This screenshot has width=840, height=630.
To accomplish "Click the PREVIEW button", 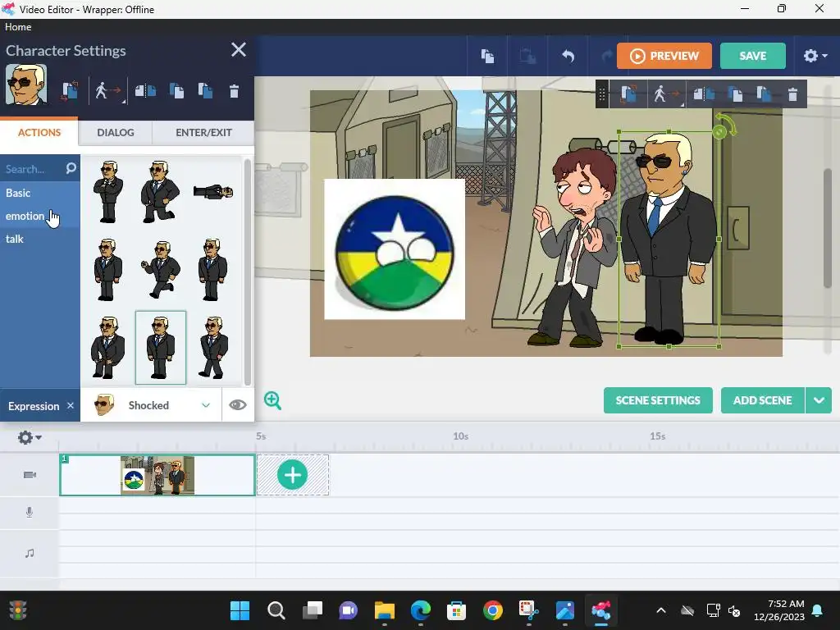I will (664, 56).
